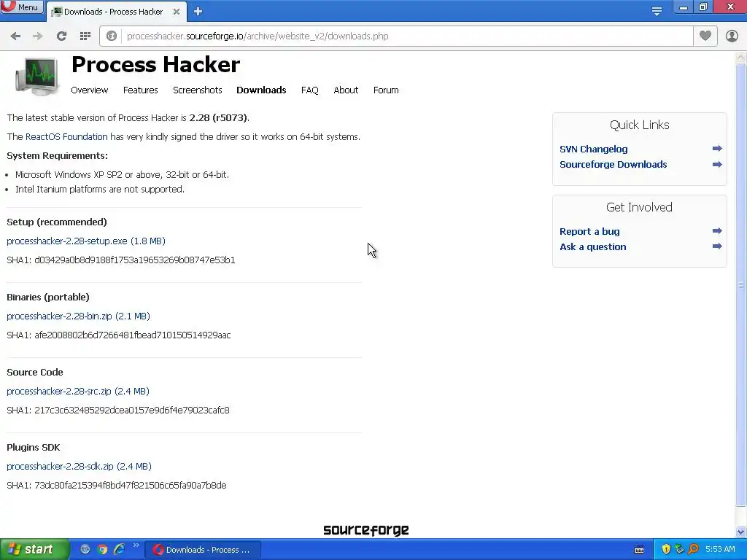Bookmark page with heart icon

(705, 36)
